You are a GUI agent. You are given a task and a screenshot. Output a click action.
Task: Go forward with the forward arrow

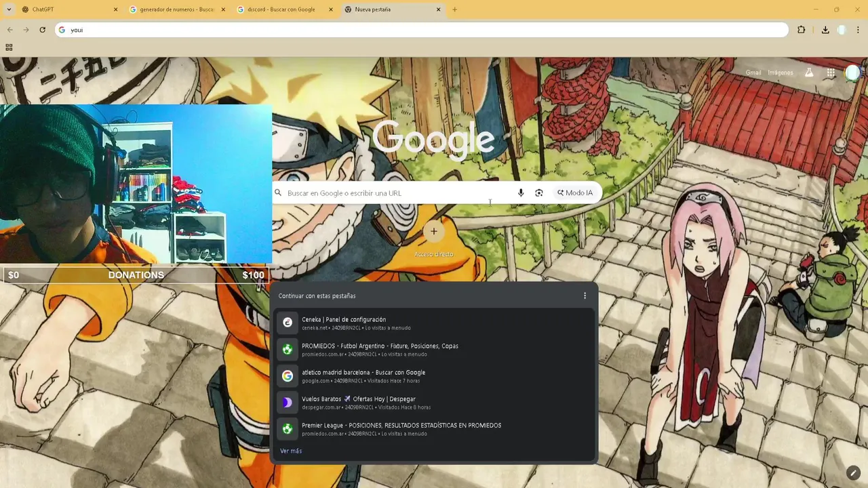pos(26,30)
